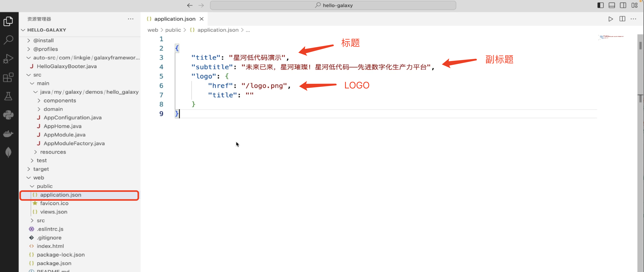
Task: Collapse the top-level src folder
Action: 80,75
